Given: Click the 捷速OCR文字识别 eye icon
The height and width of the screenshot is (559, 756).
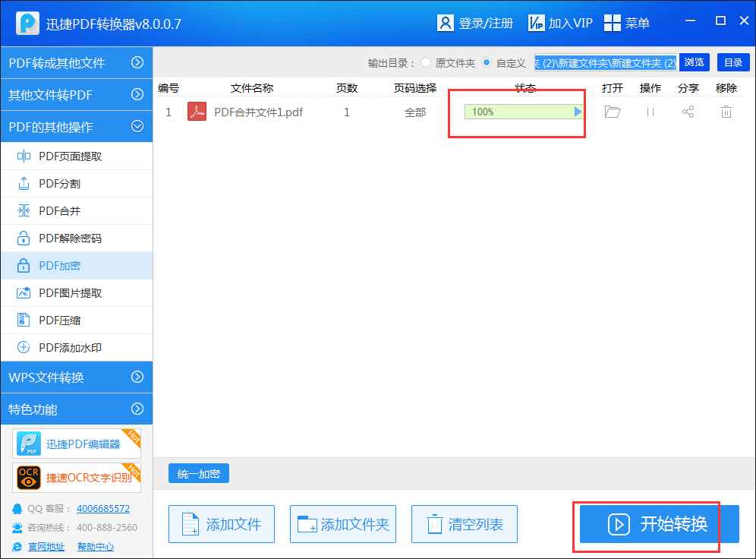Looking at the screenshot, I should pyautogui.click(x=28, y=478).
